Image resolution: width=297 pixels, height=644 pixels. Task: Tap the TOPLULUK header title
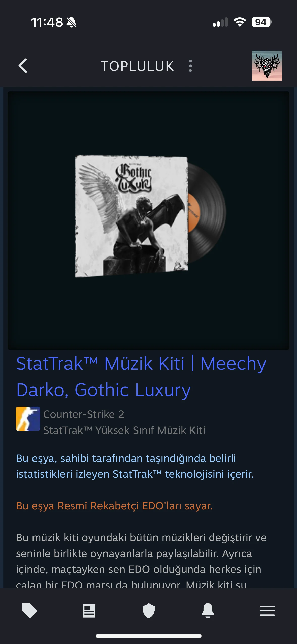pyautogui.click(x=137, y=66)
